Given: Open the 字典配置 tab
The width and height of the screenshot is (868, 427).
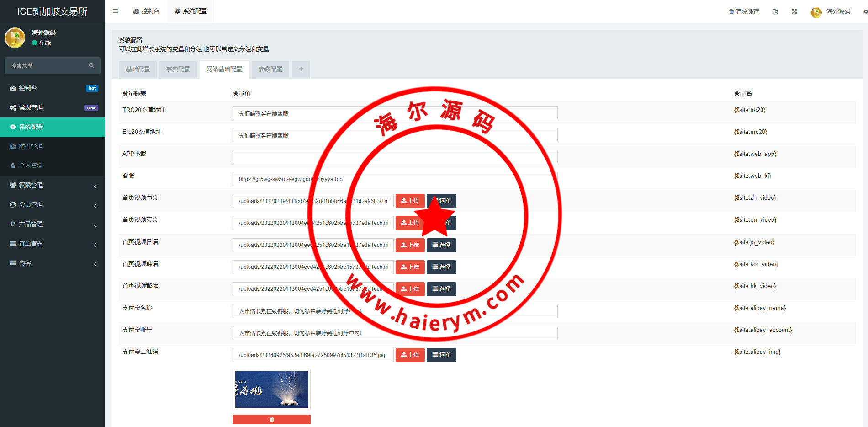Looking at the screenshot, I should click(x=178, y=69).
